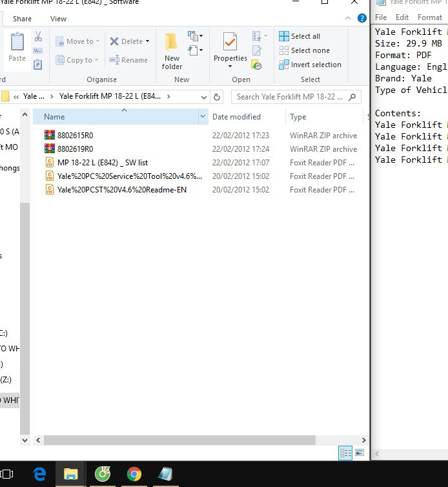The width and height of the screenshot is (448, 487).
Task: Click the Paste icon in the ribbon
Action: click(x=17, y=42)
